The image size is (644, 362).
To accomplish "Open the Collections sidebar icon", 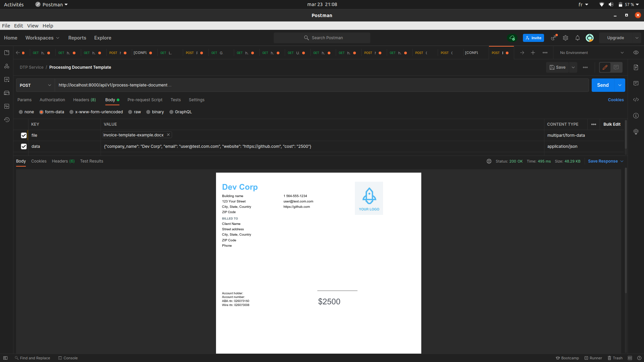I will point(7,53).
